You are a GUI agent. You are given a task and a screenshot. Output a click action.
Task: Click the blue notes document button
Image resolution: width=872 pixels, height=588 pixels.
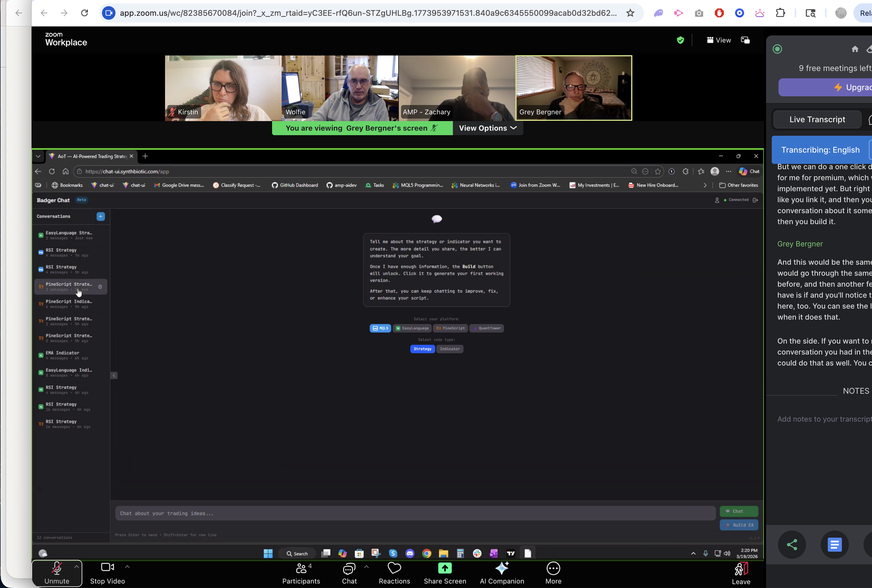pos(834,544)
